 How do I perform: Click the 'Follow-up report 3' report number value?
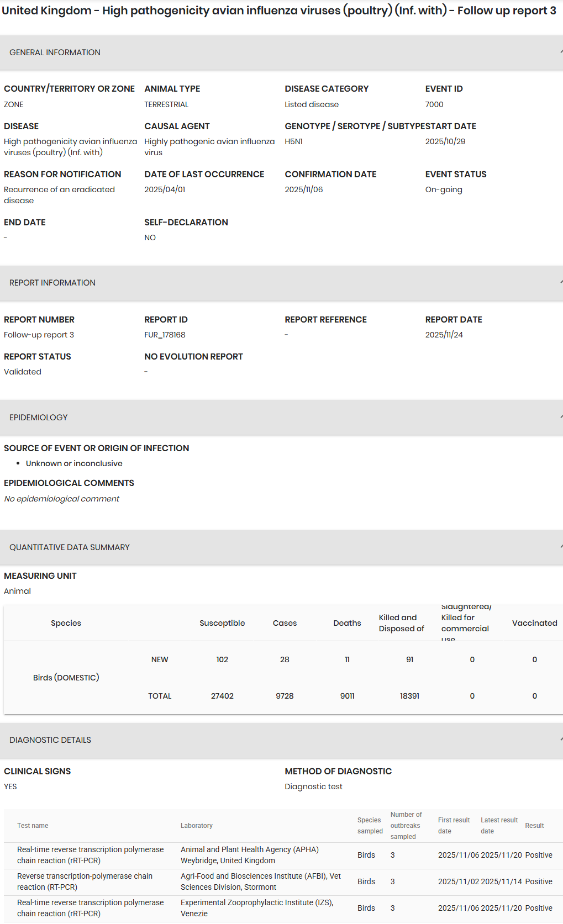[x=39, y=335]
